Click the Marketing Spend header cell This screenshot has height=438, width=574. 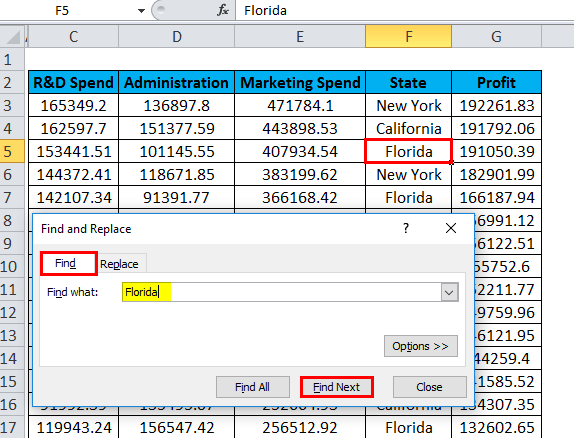pos(300,82)
